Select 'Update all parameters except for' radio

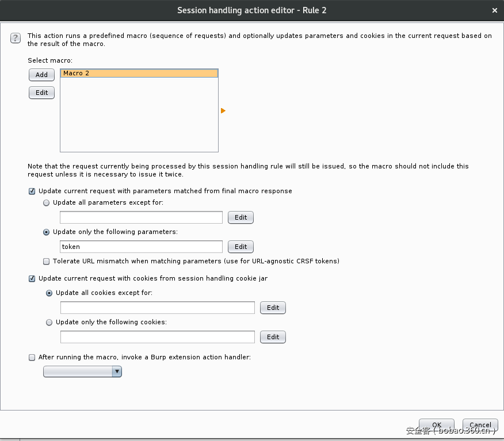click(47, 203)
